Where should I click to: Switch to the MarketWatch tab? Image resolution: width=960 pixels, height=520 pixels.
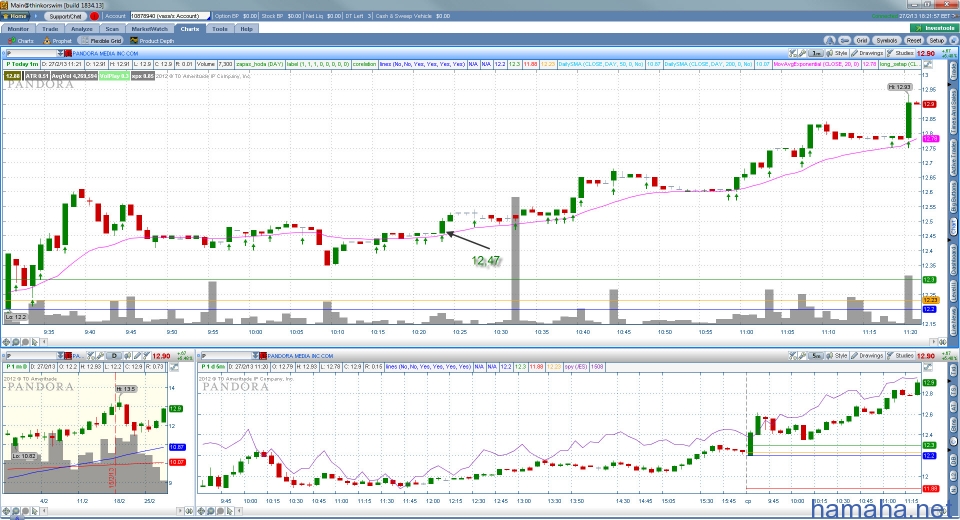[149, 29]
